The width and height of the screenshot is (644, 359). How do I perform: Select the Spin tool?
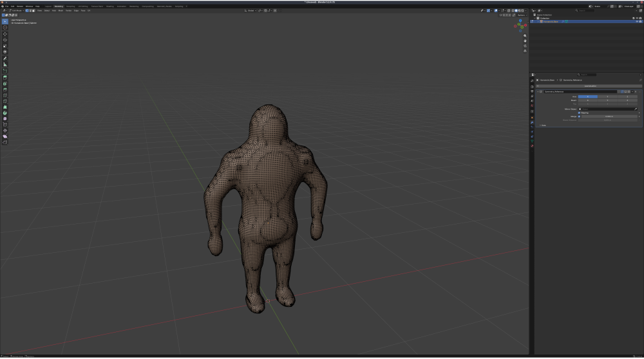point(5,113)
